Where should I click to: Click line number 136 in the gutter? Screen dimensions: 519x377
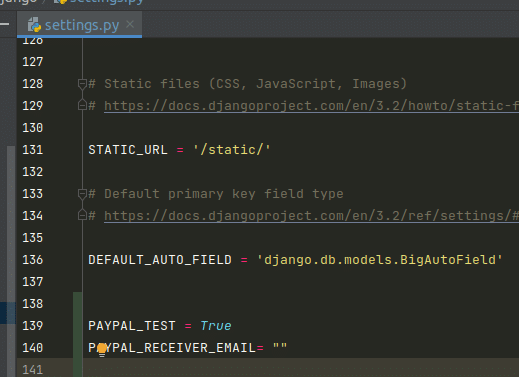pos(33,260)
